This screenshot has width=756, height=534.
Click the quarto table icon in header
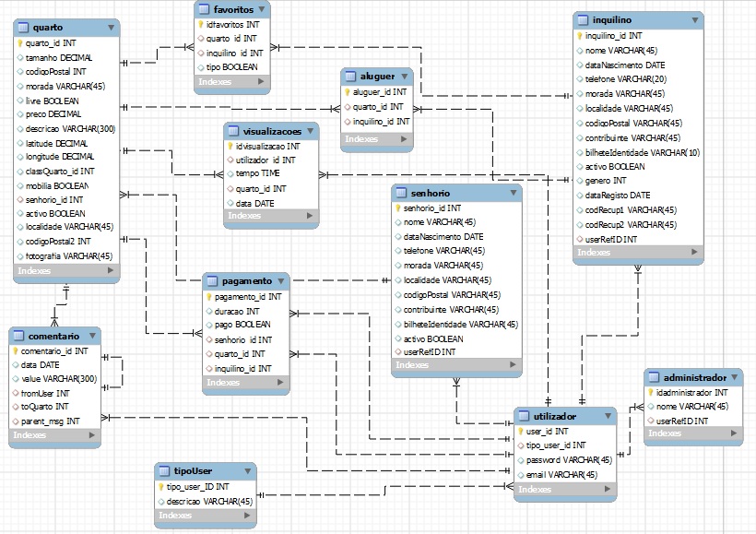[x=23, y=29]
